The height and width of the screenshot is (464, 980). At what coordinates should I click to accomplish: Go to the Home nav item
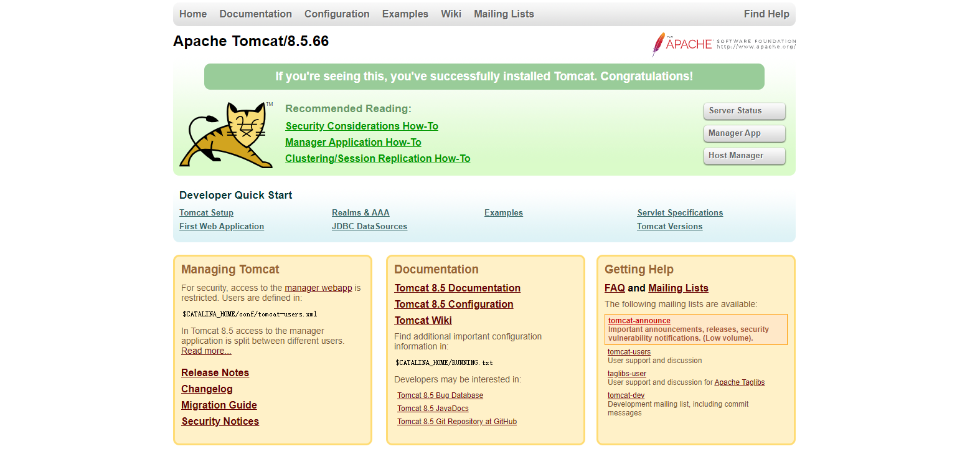point(193,14)
